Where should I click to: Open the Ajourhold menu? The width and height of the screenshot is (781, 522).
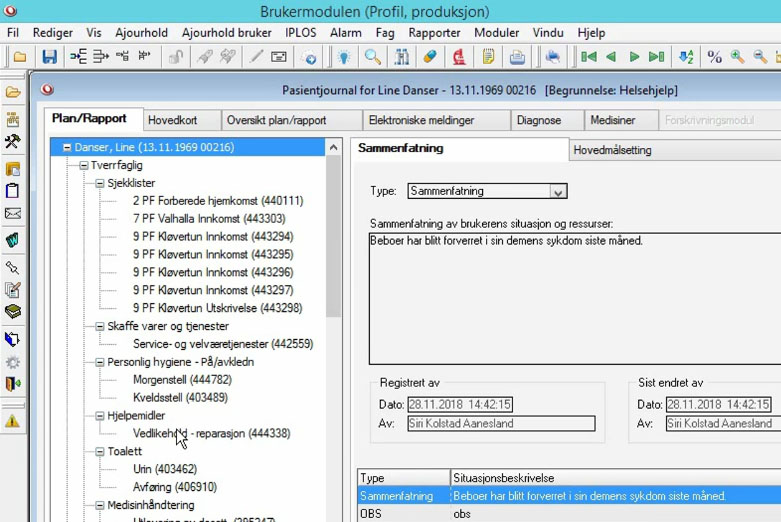pyautogui.click(x=141, y=33)
